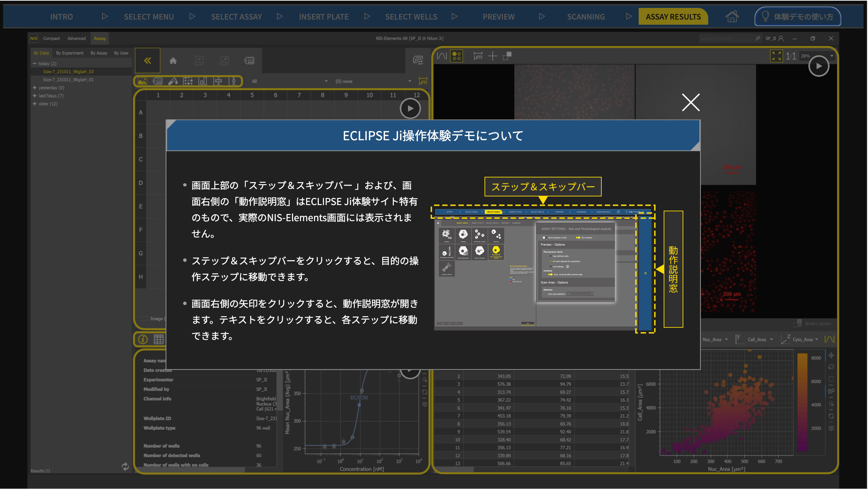Play the image viewer panel tutorial
The image size is (868, 489).
pos(819,66)
